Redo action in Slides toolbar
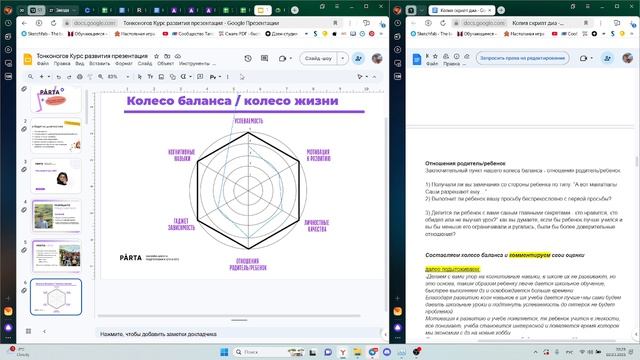640x360 pixels. [69, 76]
